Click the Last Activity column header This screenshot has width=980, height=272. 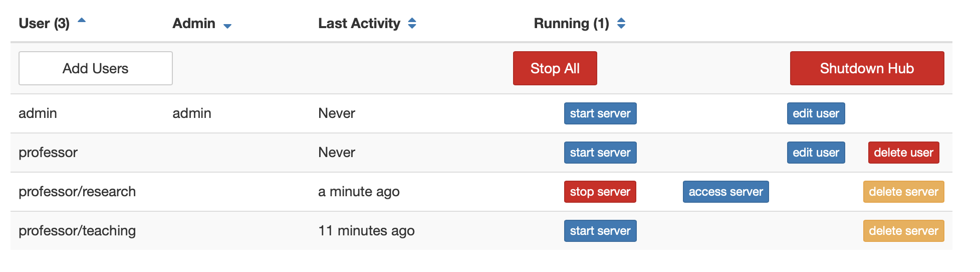pyautogui.click(x=359, y=24)
